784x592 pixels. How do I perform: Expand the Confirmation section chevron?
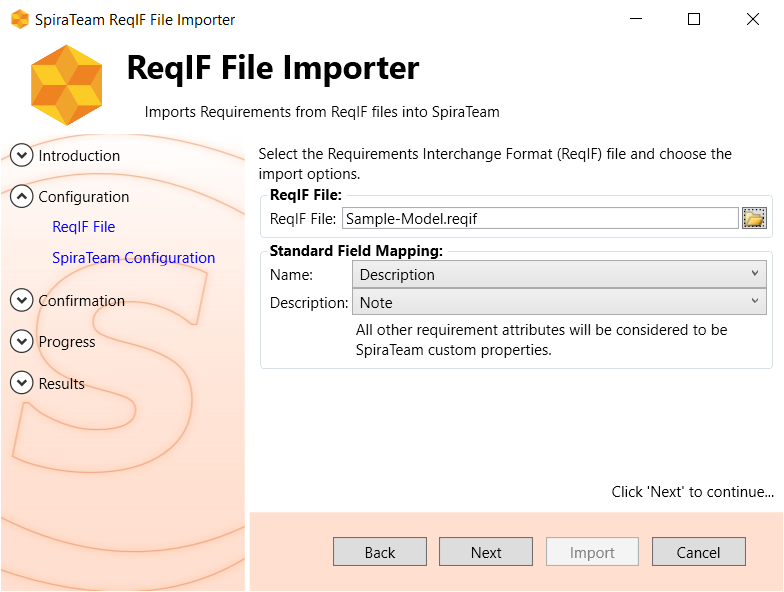pos(21,300)
